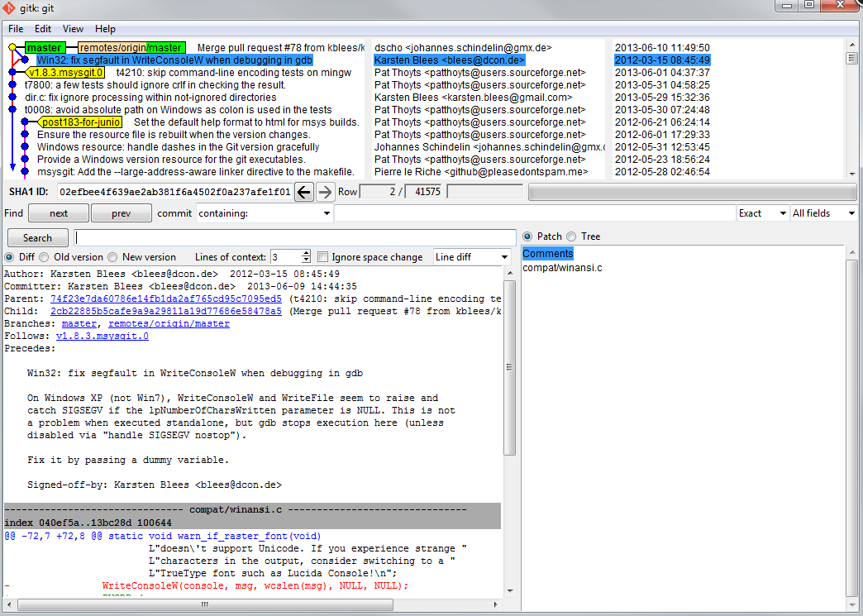The height and width of the screenshot is (616, 863).
Task: Click the diff pane vertical scrollbar thumb
Action: click(x=510, y=368)
